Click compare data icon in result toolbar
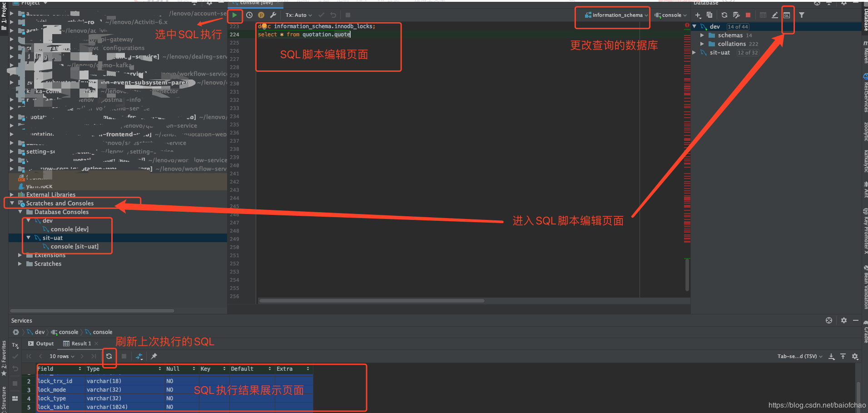Viewport: 868px width, 413px height. (x=139, y=356)
